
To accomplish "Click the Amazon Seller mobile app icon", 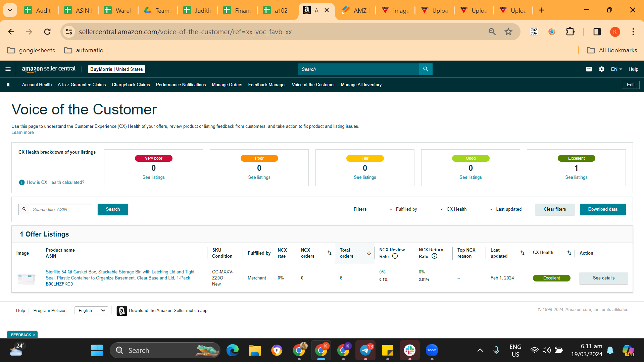I will (x=121, y=311).
